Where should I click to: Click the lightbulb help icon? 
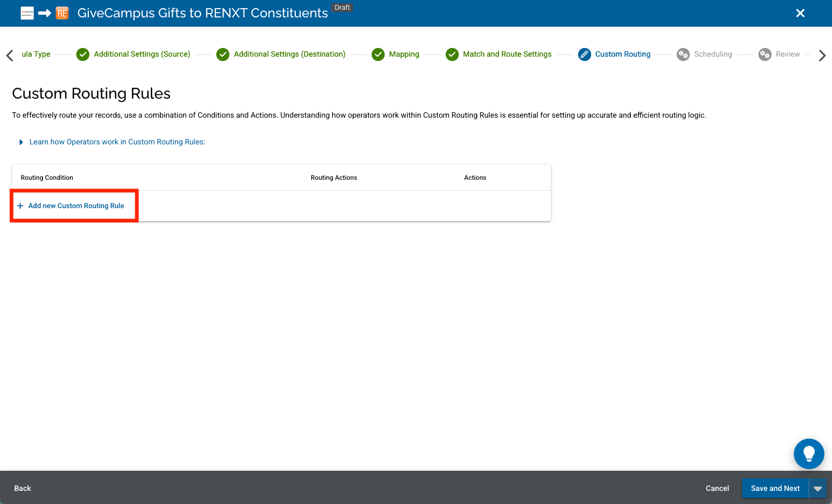[x=809, y=453]
